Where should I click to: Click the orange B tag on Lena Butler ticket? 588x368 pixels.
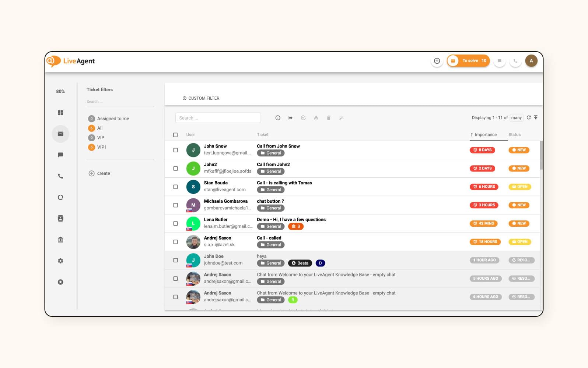tap(296, 226)
